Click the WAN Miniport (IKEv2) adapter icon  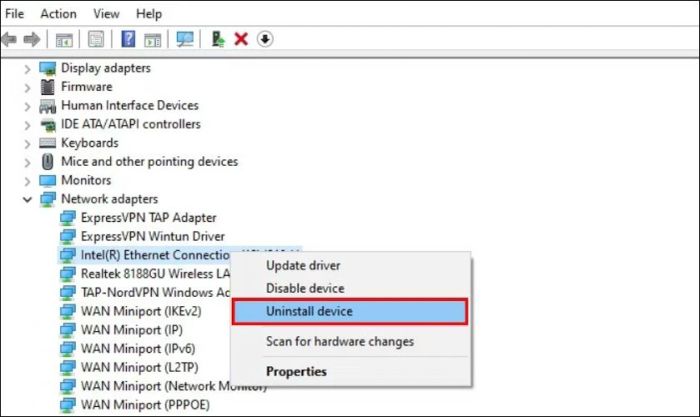pyautogui.click(x=67, y=312)
